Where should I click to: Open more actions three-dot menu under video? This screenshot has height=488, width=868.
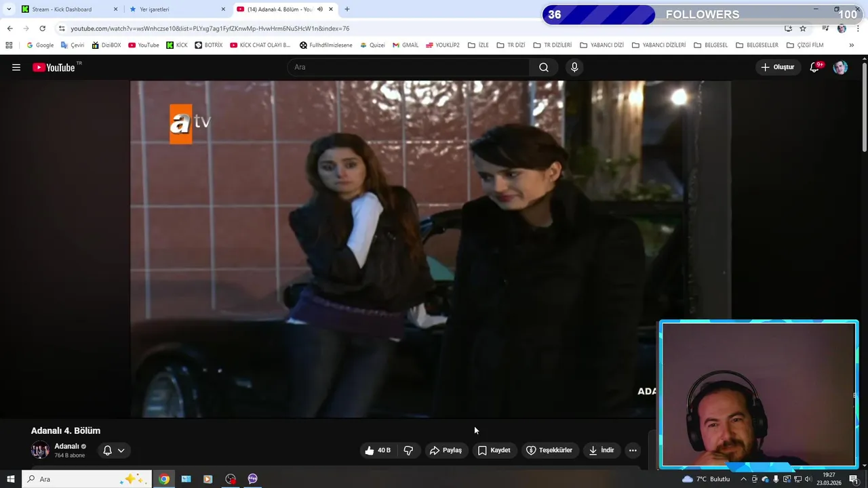coord(633,450)
